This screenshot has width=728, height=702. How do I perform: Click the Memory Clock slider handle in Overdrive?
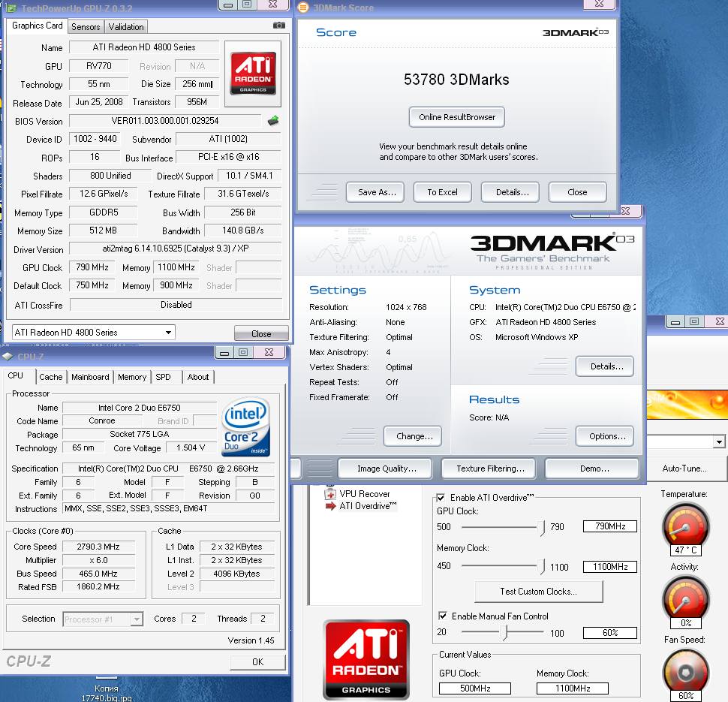541,566
